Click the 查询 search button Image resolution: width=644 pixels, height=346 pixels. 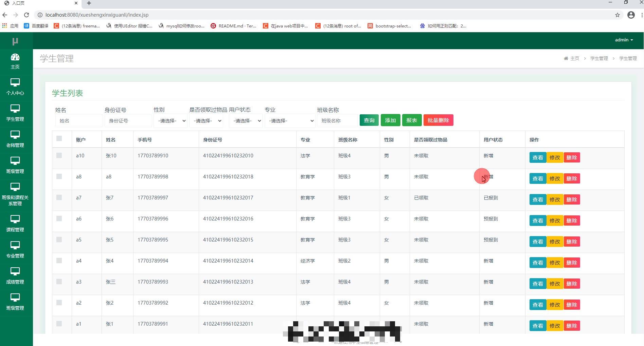coord(369,120)
